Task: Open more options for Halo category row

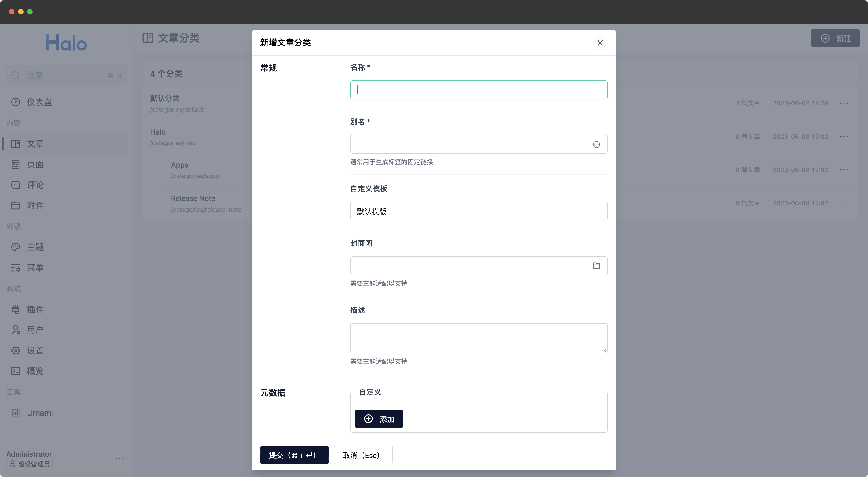Action: pos(844,136)
